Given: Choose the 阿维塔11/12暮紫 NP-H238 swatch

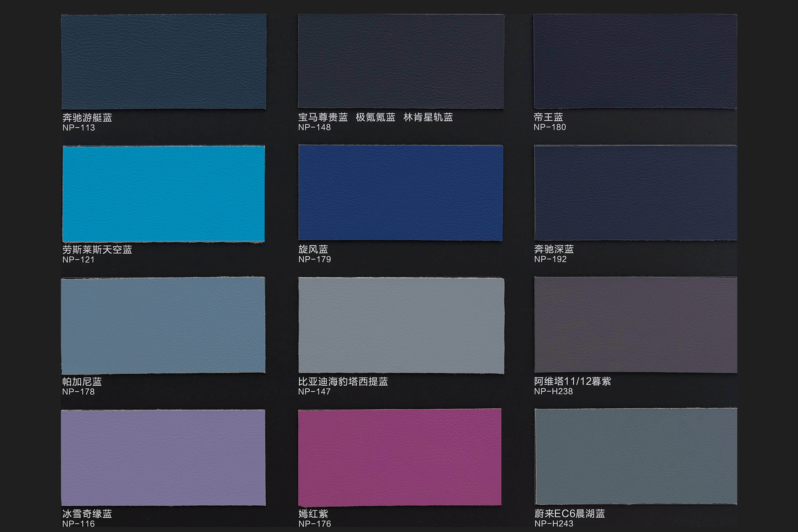Looking at the screenshot, I should pyautogui.click(x=636, y=325).
